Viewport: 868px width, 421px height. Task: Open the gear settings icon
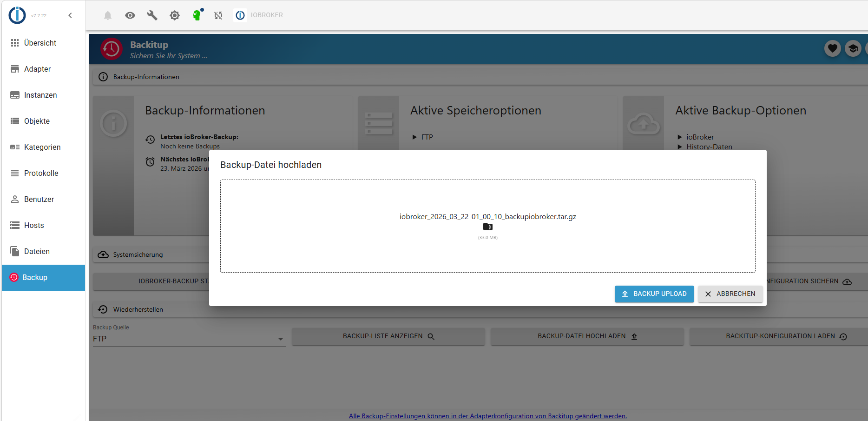tap(175, 15)
